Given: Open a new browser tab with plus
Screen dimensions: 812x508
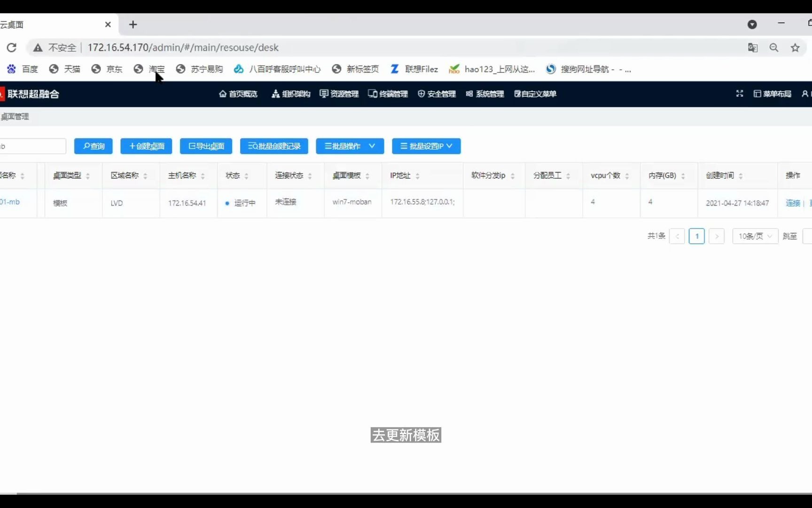Looking at the screenshot, I should point(133,24).
